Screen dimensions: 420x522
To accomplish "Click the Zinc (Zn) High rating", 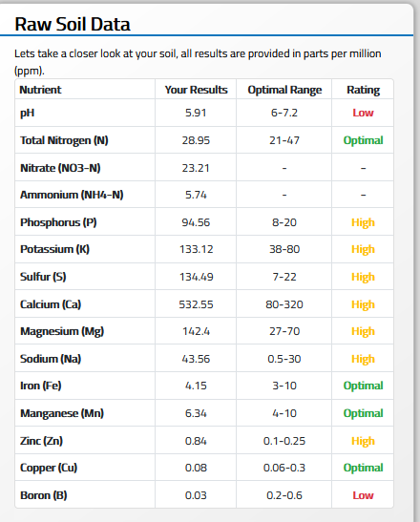I will coord(363,441).
